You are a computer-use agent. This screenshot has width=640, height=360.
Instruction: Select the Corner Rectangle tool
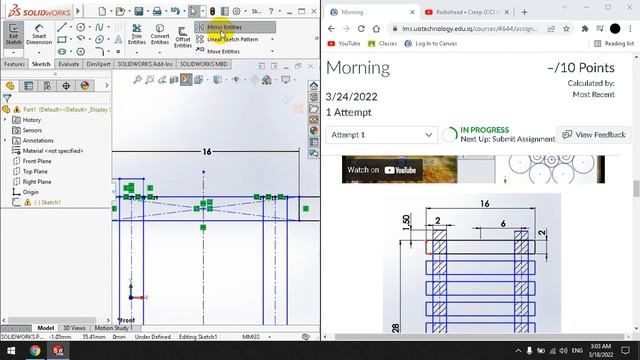62,40
